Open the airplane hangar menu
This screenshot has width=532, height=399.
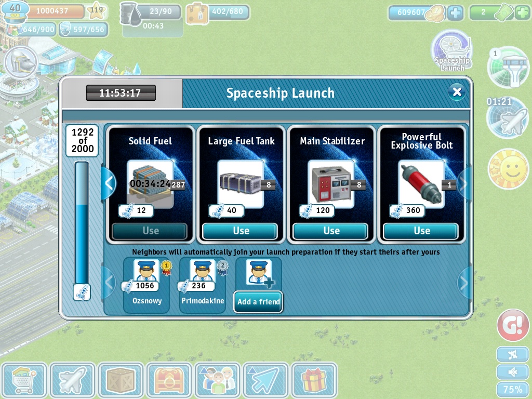72,380
